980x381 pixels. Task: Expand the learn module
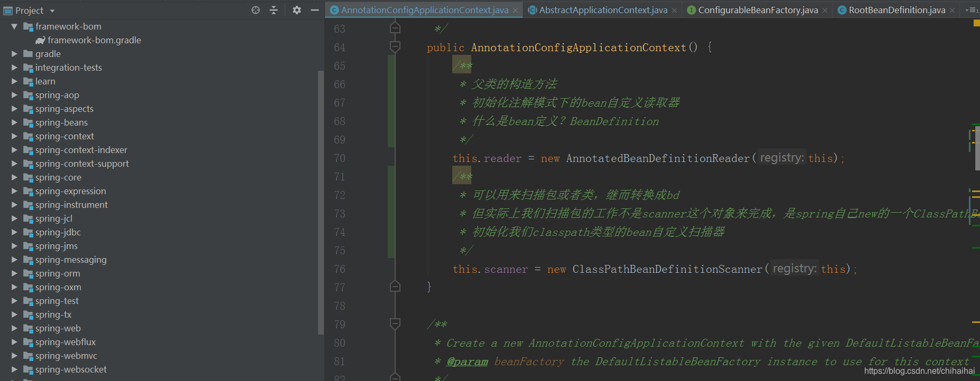click(14, 81)
